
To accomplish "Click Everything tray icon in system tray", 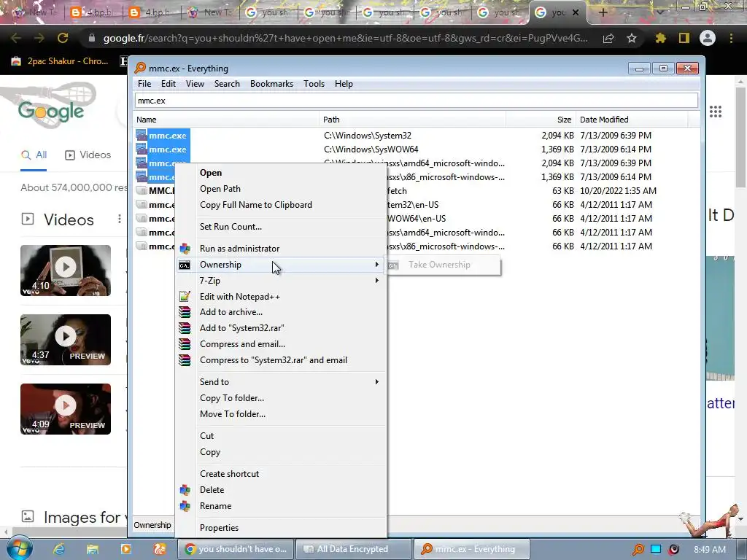I will 638,549.
